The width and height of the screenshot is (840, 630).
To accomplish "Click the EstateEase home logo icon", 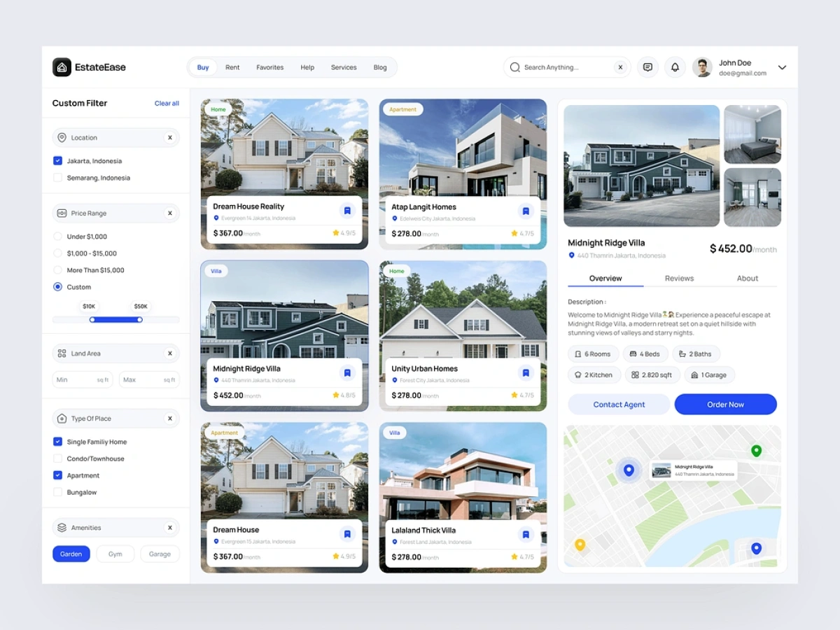I will pos(62,67).
